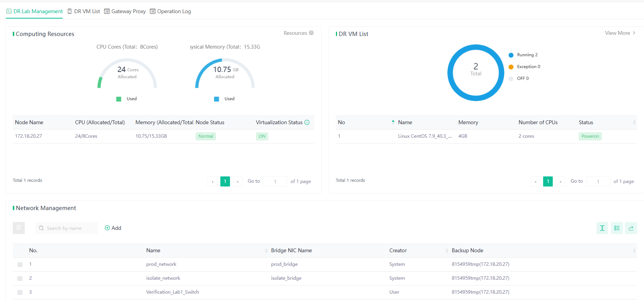The height and width of the screenshot is (301, 644).
Task: Click the blue Running legend dot
Action: tap(511, 55)
